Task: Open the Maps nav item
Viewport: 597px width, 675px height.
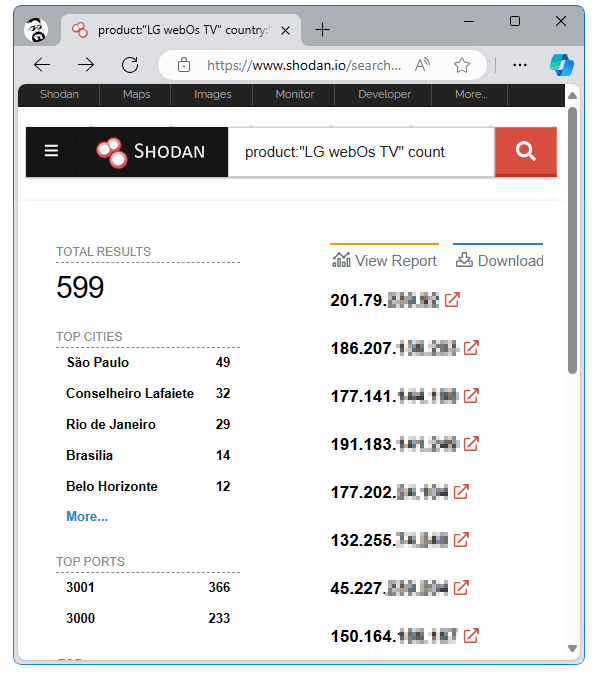Action: click(136, 94)
